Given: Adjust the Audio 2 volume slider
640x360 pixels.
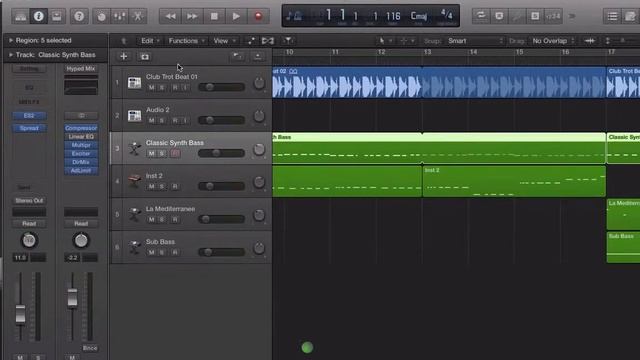Looking at the screenshot, I should tap(221, 120).
